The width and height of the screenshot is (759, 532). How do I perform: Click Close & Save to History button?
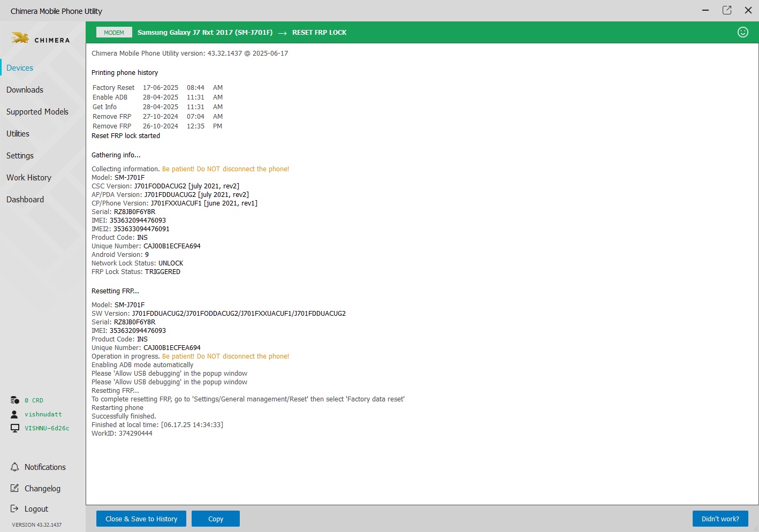[141, 519]
